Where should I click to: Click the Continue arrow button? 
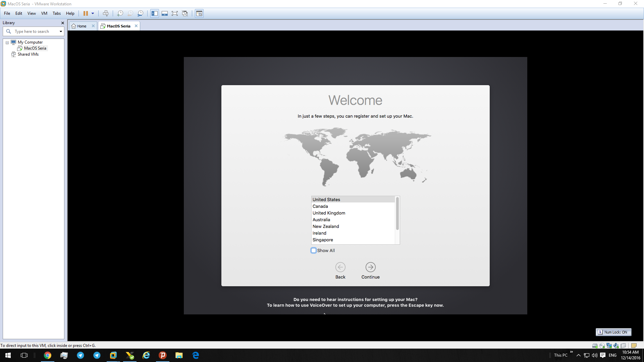tap(371, 267)
